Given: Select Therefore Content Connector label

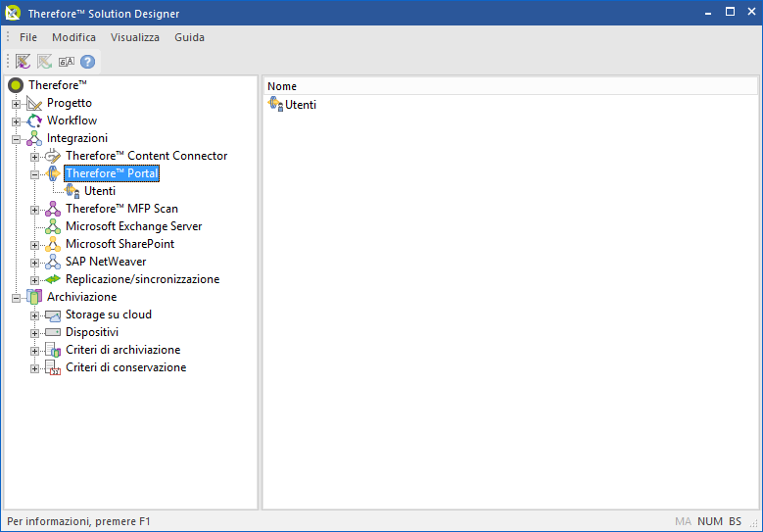Looking at the screenshot, I should pyautogui.click(x=147, y=156).
